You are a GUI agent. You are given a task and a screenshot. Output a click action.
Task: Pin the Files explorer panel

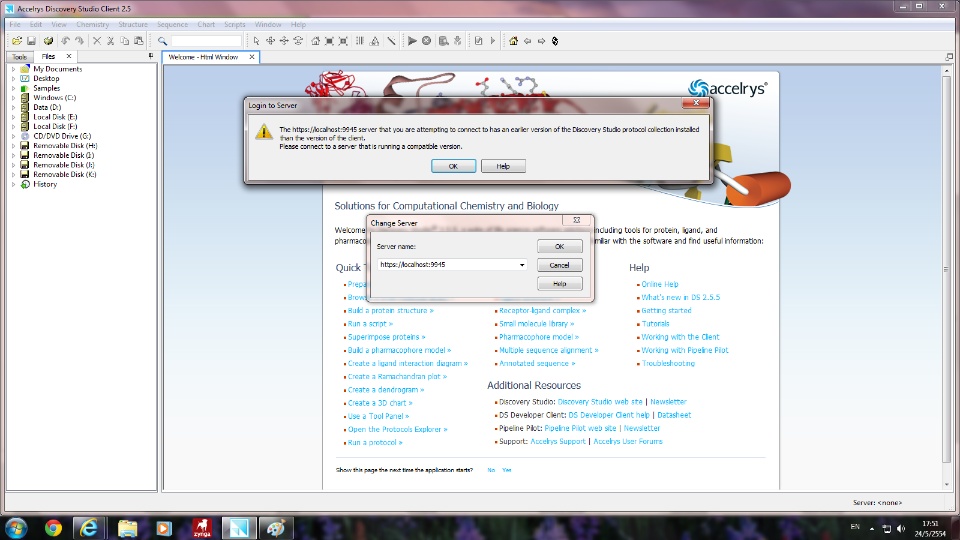click(x=151, y=56)
